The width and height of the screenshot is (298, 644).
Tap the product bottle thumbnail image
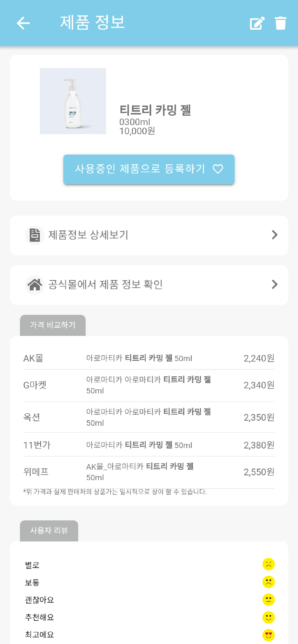pyautogui.click(x=73, y=101)
